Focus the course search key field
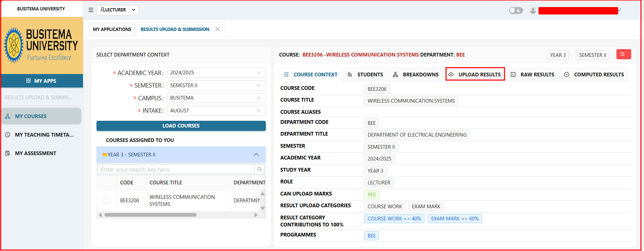The width and height of the screenshot is (644, 251). [176, 169]
